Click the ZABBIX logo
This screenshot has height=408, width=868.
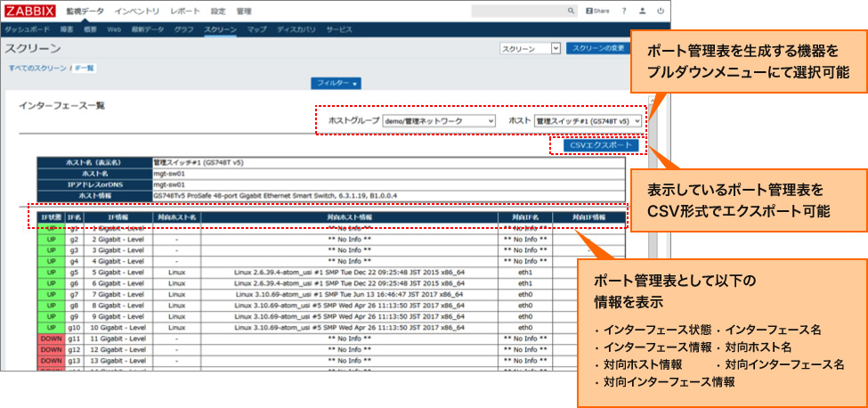tap(29, 11)
